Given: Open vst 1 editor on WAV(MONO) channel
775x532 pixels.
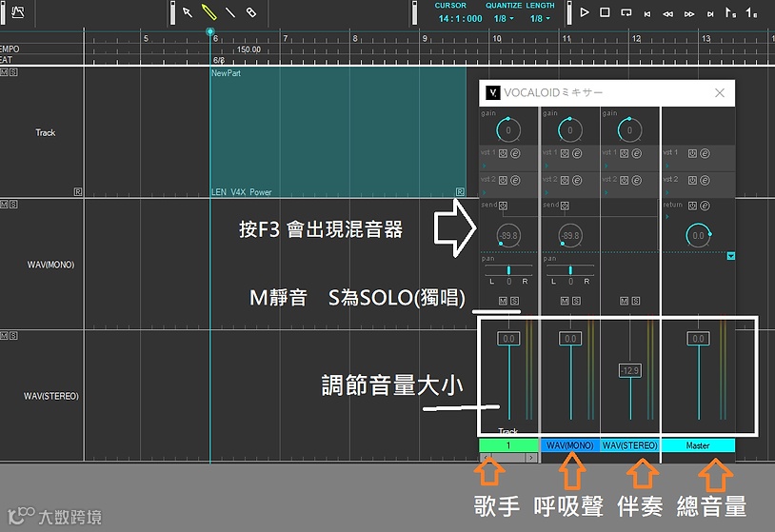Looking at the screenshot, I should pos(577,153).
